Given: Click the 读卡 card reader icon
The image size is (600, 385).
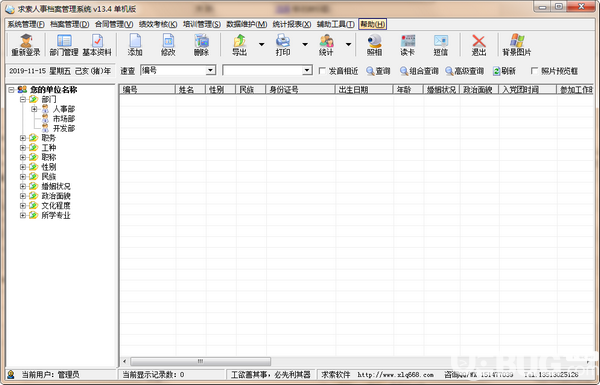Looking at the screenshot, I should [x=408, y=45].
